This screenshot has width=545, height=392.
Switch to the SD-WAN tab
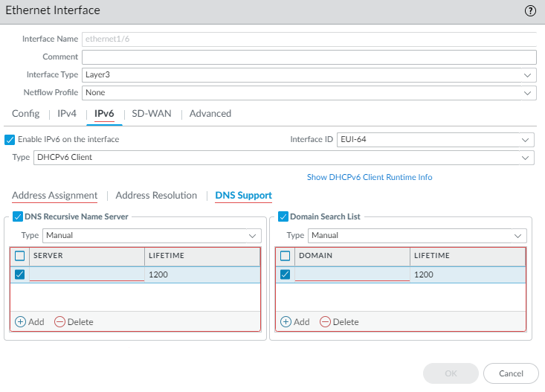pos(152,114)
